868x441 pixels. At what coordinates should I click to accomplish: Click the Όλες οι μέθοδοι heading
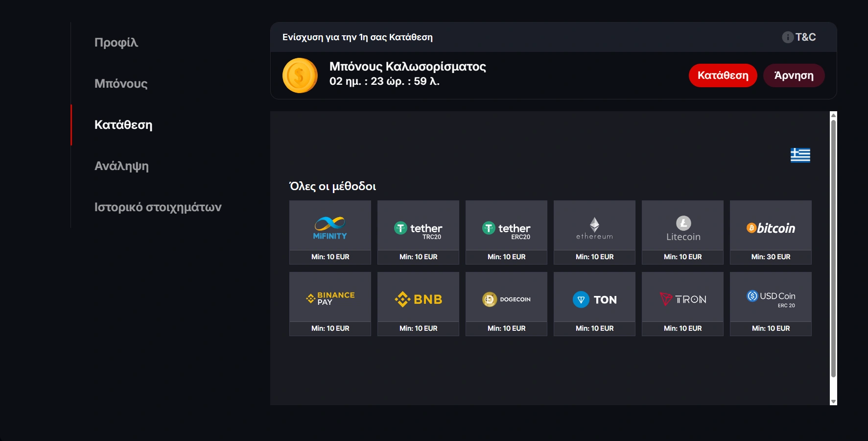coord(333,186)
